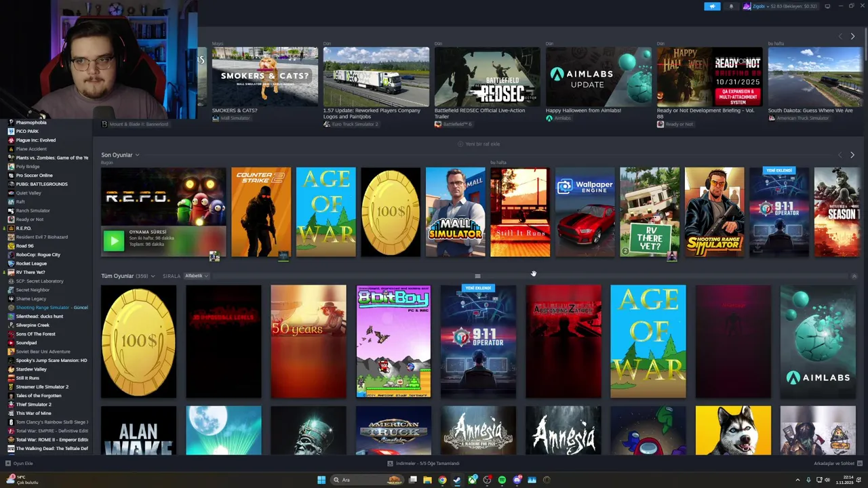Show next news items arrow
Image resolution: width=868 pixels, height=488 pixels.
point(852,36)
